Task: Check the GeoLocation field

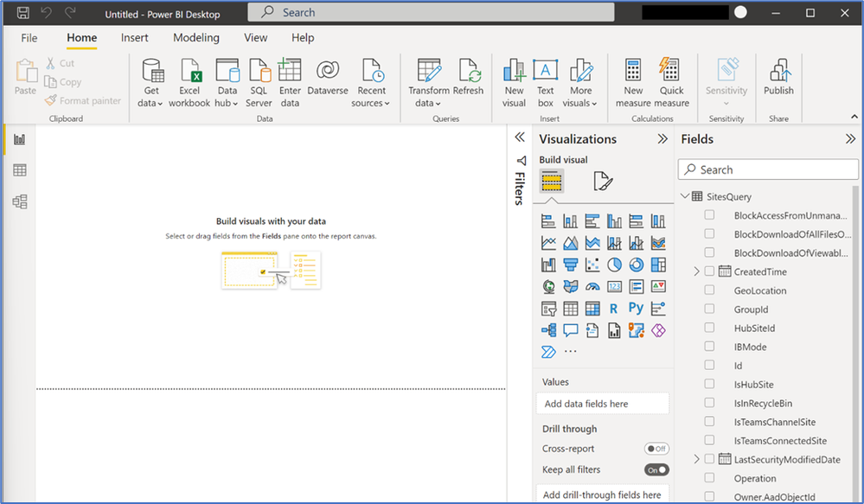Action: (x=710, y=290)
